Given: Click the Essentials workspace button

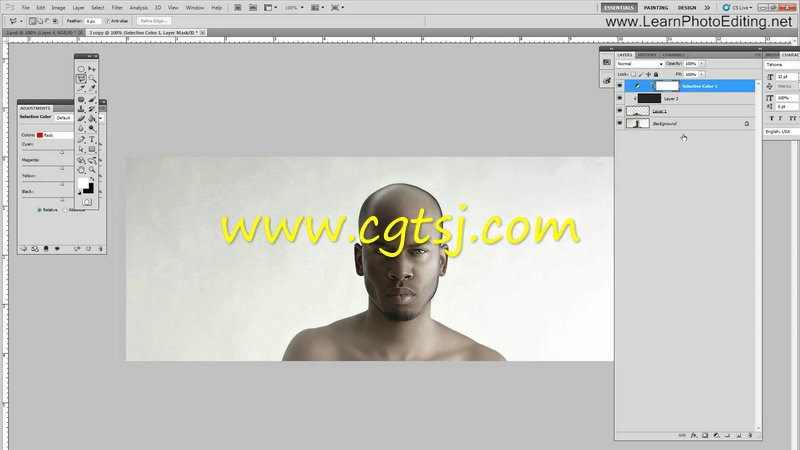Looking at the screenshot, I should 619,8.
